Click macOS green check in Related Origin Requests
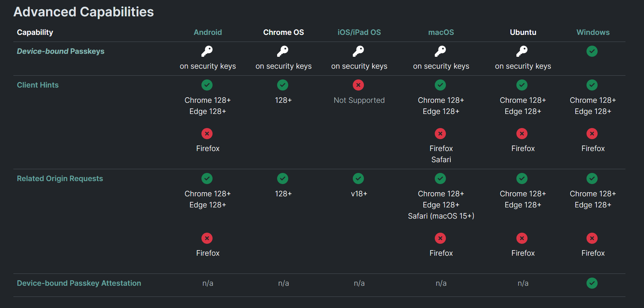The height and width of the screenshot is (308, 644). pos(440,178)
